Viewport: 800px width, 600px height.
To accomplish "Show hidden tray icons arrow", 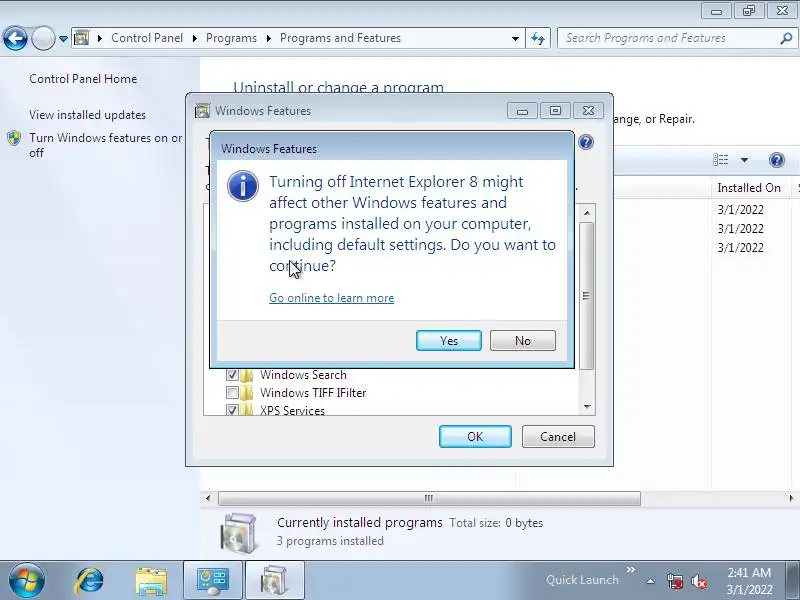I will pos(651,581).
